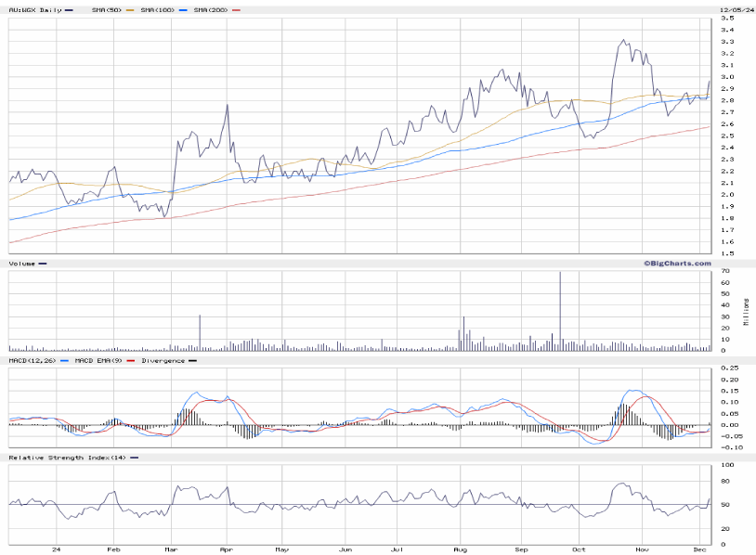The height and width of the screenshot is (555, 756).
Task: Click the price peak near 3.3 in October
Action: click(x=621, y=41)
